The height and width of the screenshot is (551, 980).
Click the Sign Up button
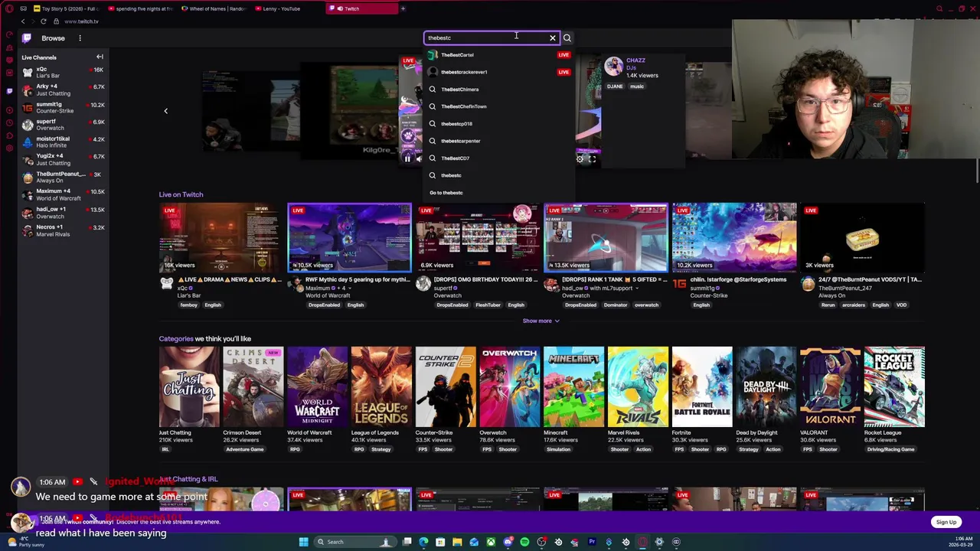[946, 522]
